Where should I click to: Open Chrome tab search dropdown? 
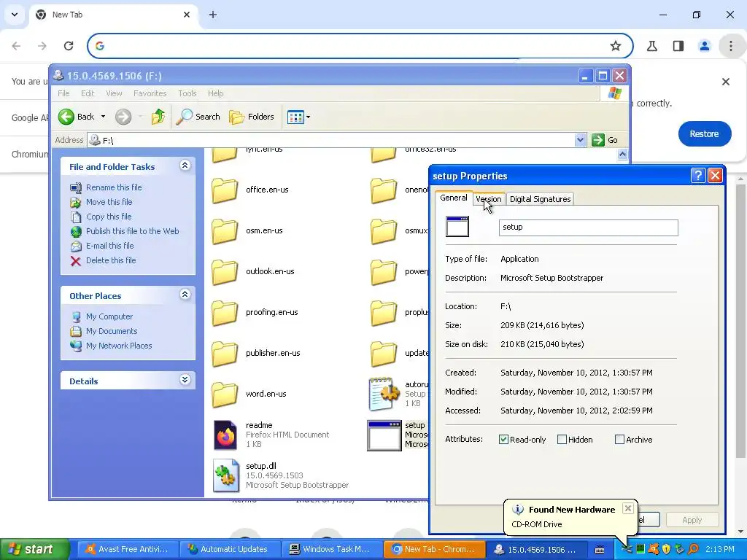click(x=15, y=15)
